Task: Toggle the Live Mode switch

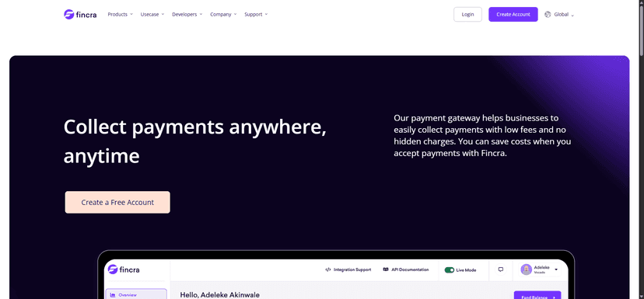Action: click(x=450, y=270)
